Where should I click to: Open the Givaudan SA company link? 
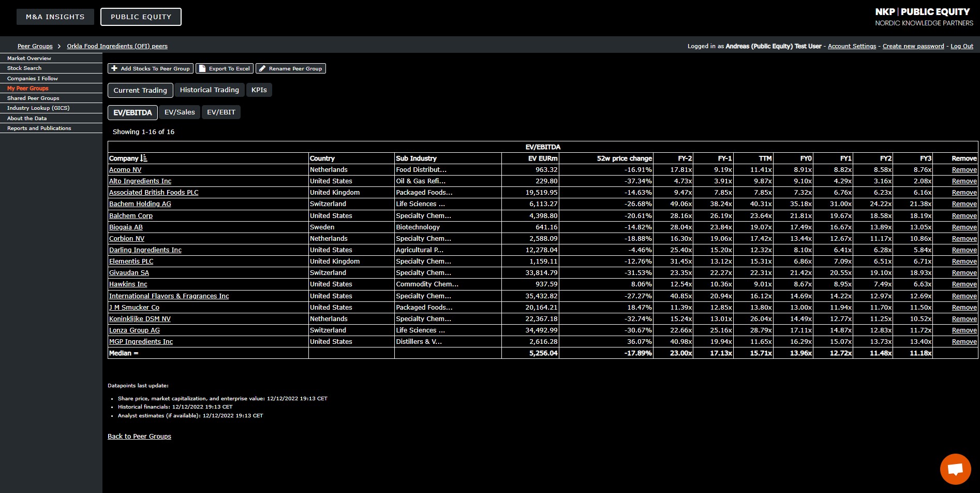tap(129, 273)
